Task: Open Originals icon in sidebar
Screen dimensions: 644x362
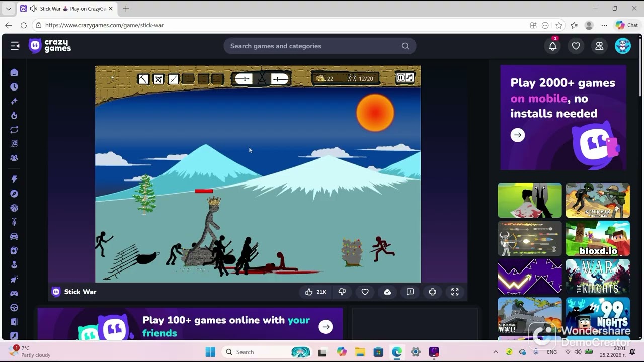Action: [x=14, y=144]
